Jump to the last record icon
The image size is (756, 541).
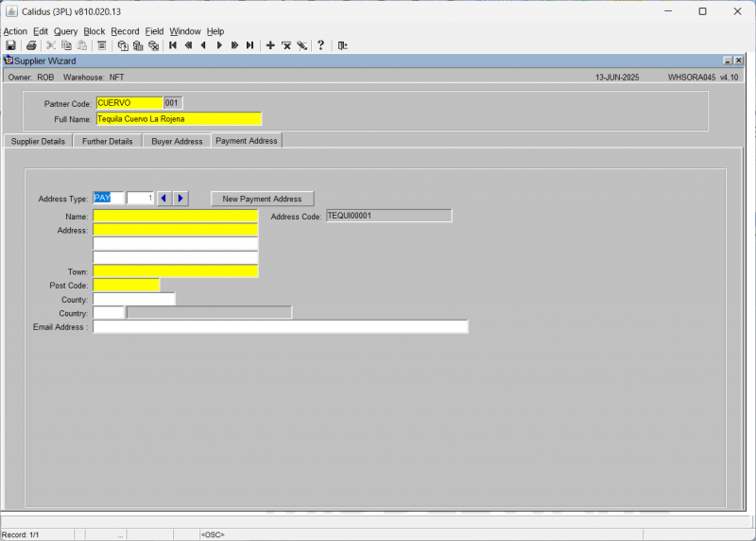click(249, 45)
